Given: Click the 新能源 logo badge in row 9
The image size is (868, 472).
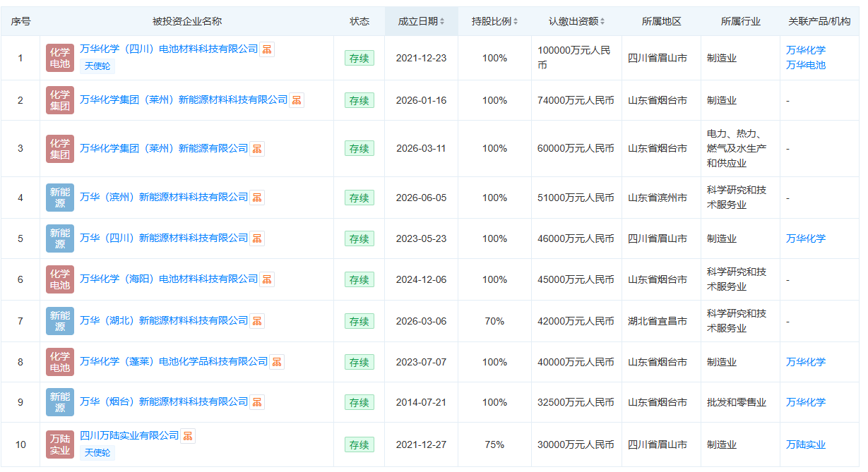Looking at the screenshot, I should (60, 402).
